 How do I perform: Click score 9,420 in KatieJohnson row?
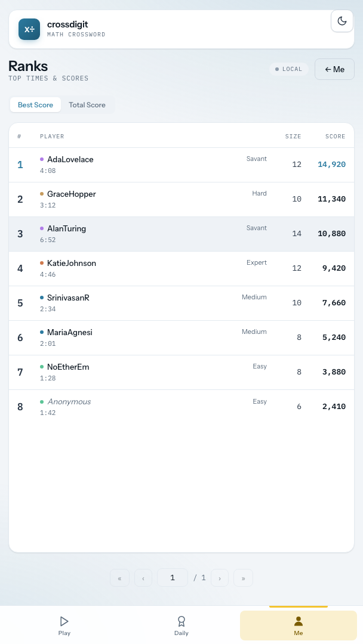(x=334, y=268)
